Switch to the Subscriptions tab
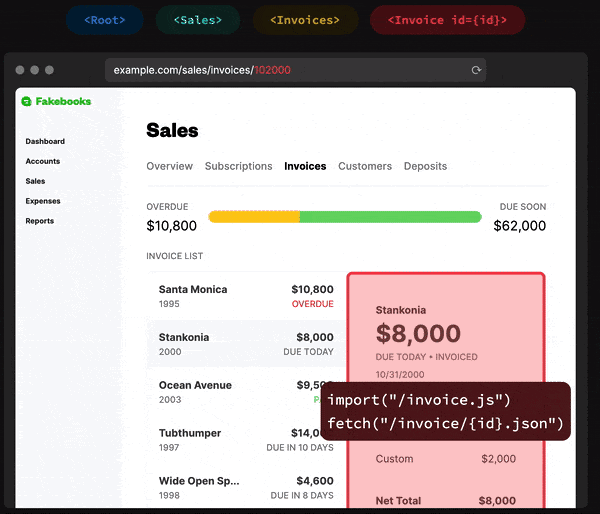This screenshot has width=600, height=514. 238,166
